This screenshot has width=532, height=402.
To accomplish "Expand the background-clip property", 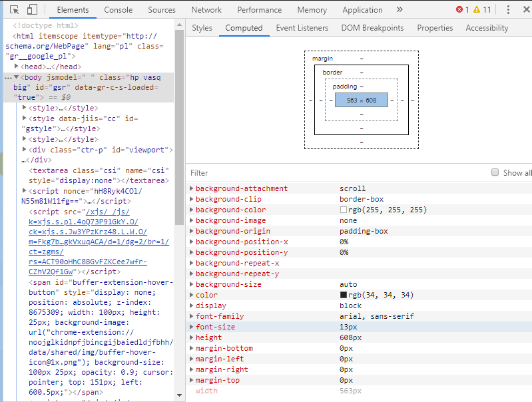I will click(x=191, y=199).
